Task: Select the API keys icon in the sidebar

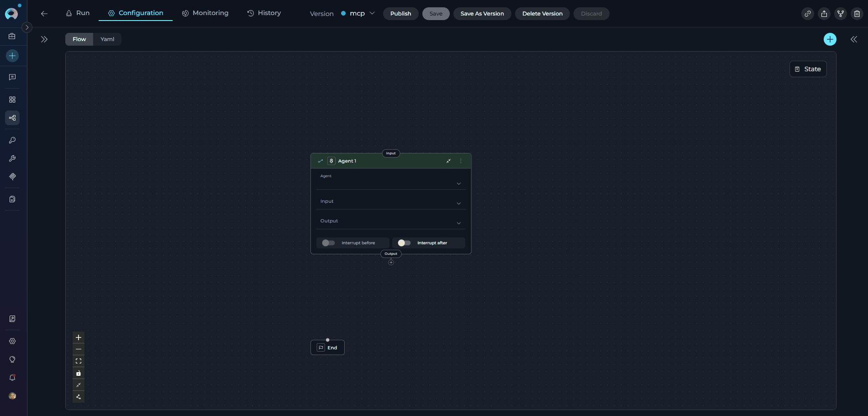Action: (12, 140)
